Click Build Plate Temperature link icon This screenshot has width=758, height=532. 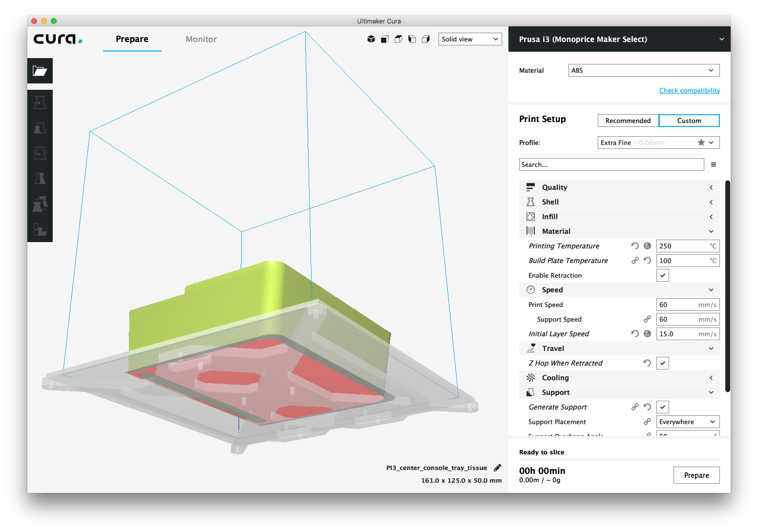[635, 261]
